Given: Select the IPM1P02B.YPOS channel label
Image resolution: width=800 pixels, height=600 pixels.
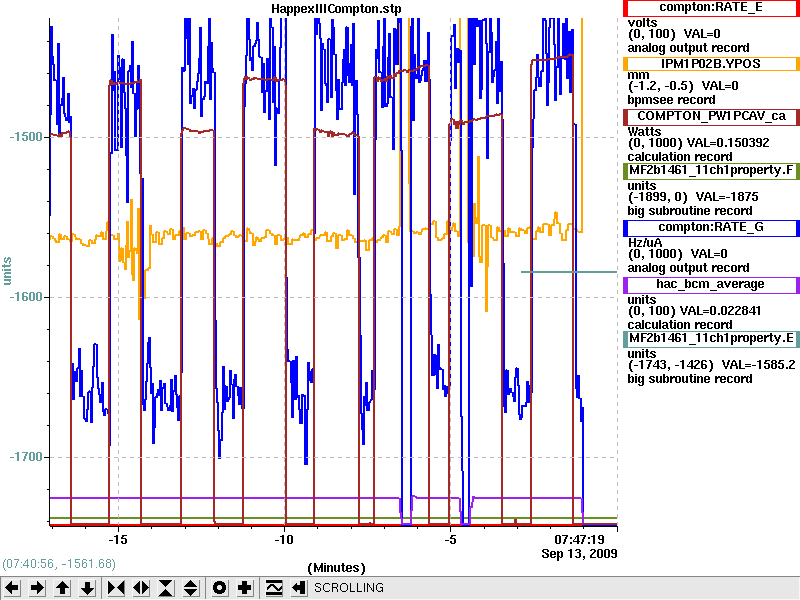Looking at the screenshot, I should click(x=711, y=64).
